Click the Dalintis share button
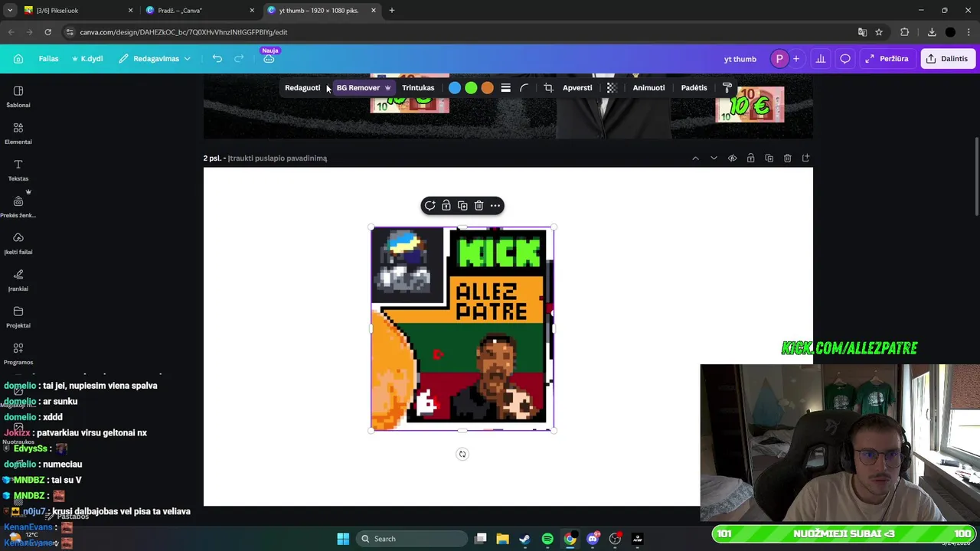The image size is (980, 551). click(947, 59)
